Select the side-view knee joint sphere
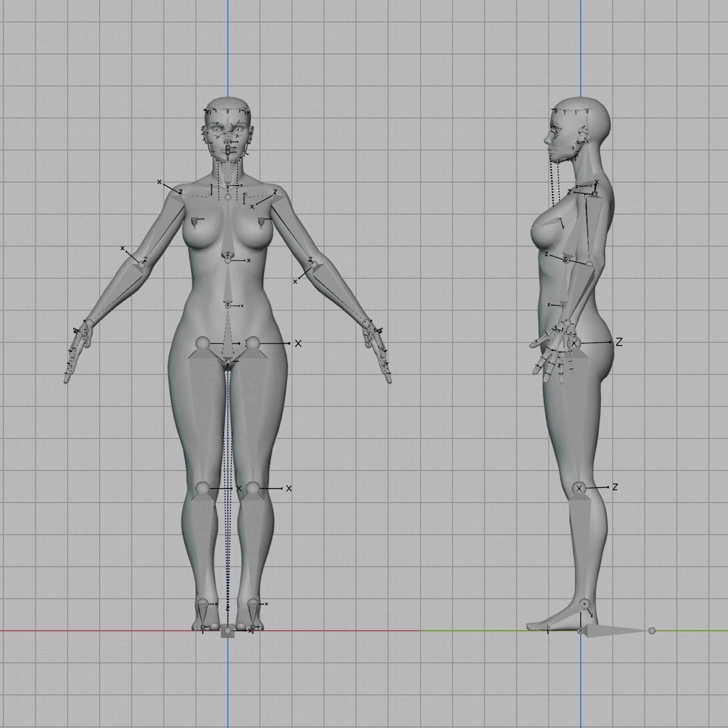This screenshot has width=728, height=728. (x=579, y=488)
